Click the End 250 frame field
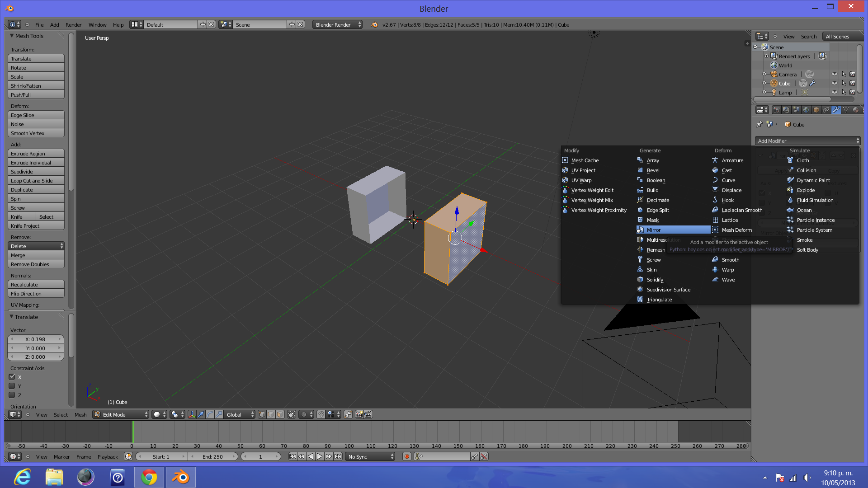The width and height of the screenshot is (868, 488). (212, 456)
